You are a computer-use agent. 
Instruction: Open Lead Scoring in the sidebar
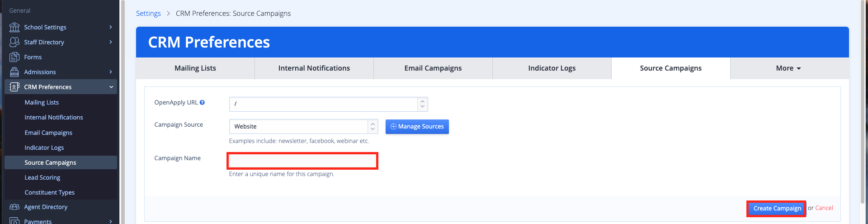[x=42, y=177]
